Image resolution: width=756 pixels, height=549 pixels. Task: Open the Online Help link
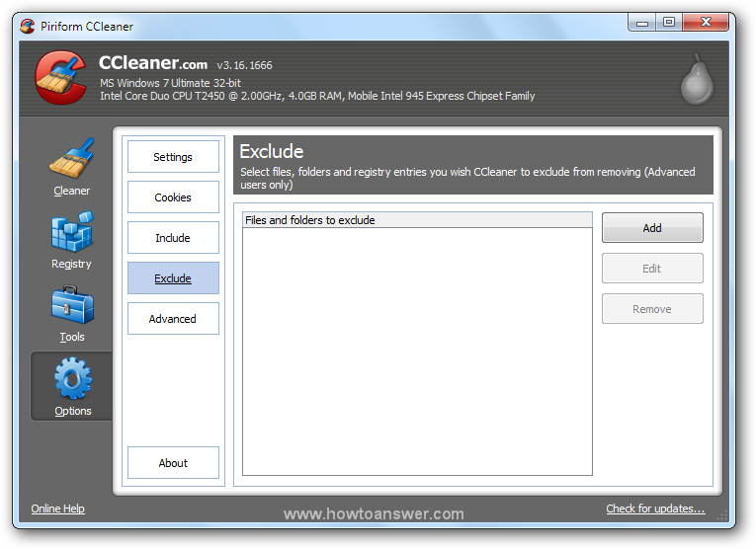point(58,509)
